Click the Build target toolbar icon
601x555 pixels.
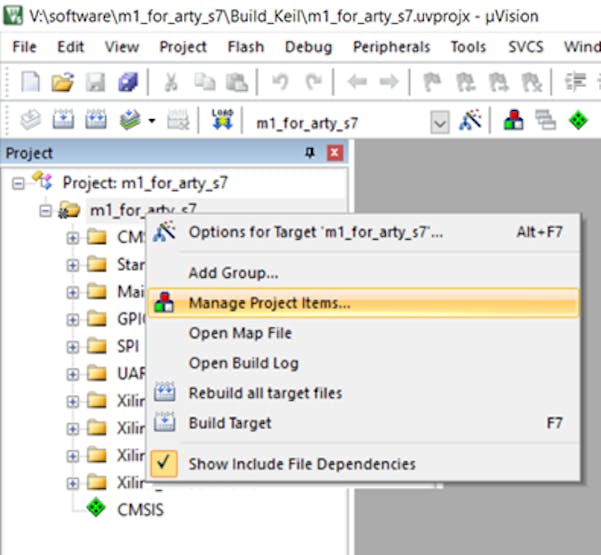tap(63, 120)
